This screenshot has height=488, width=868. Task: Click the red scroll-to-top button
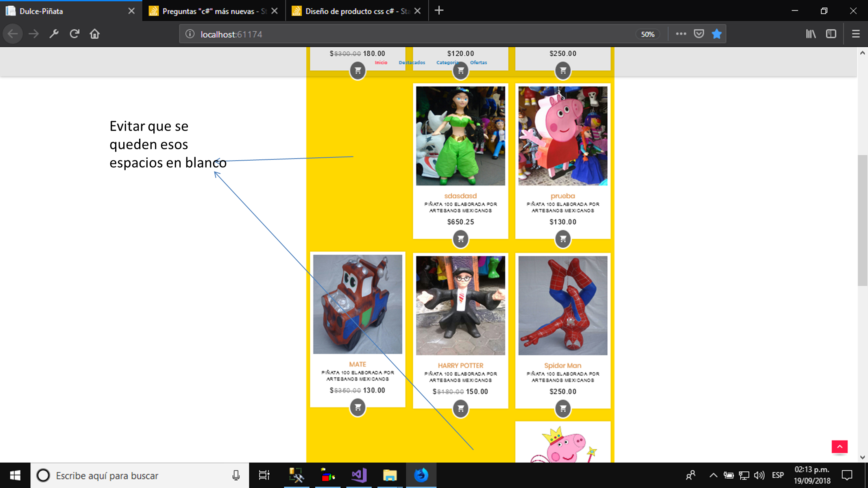840,447
